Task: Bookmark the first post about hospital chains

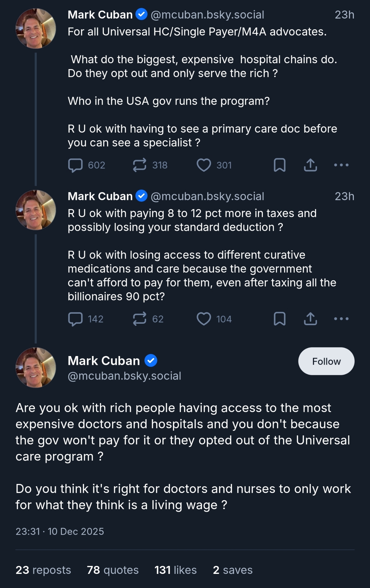Action: 279,165
